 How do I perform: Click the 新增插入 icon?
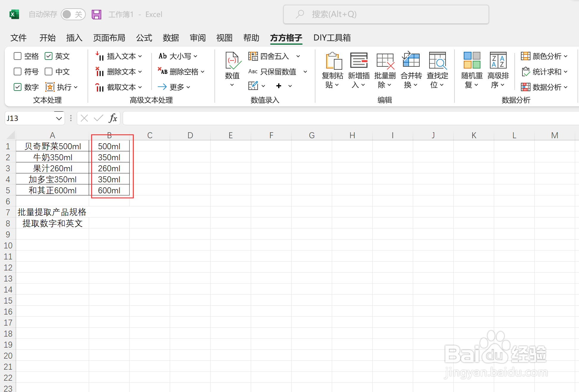pos(359,61)
